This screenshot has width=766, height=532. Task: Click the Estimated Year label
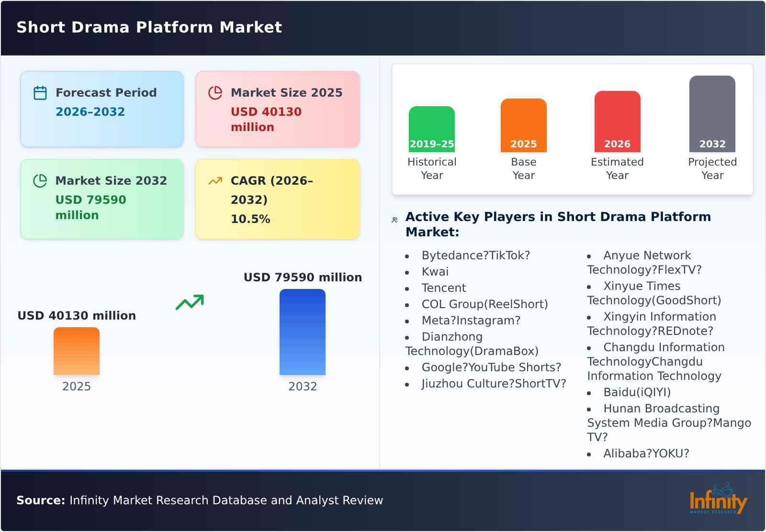618,168
